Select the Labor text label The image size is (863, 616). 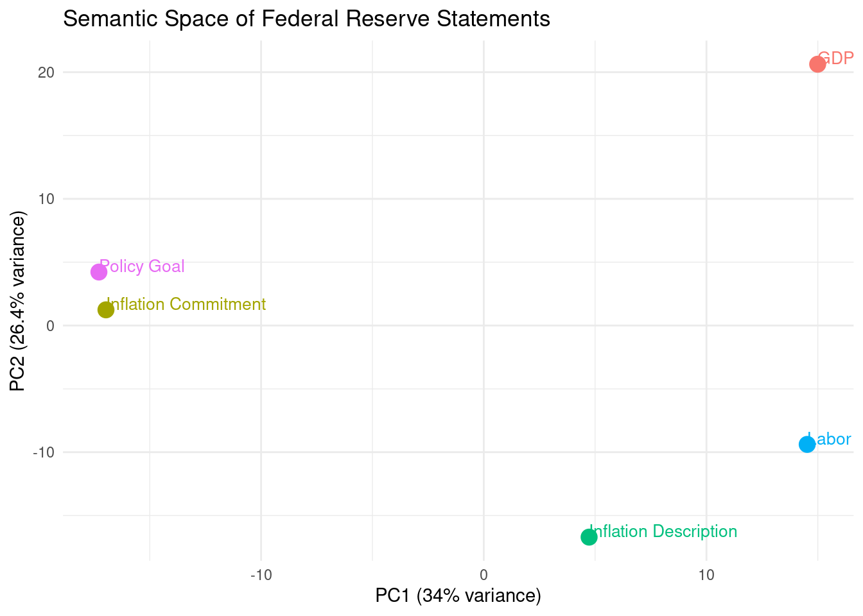pos(830,439)
